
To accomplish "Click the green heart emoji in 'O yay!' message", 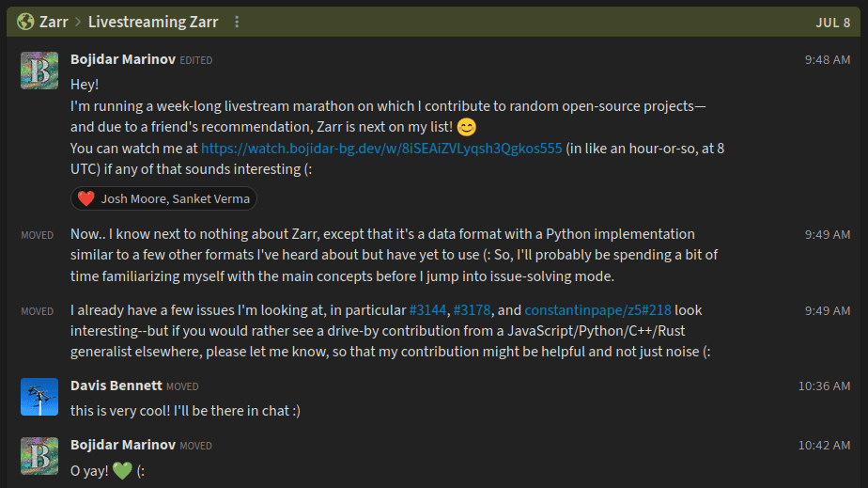I will (x=122, y=471).
